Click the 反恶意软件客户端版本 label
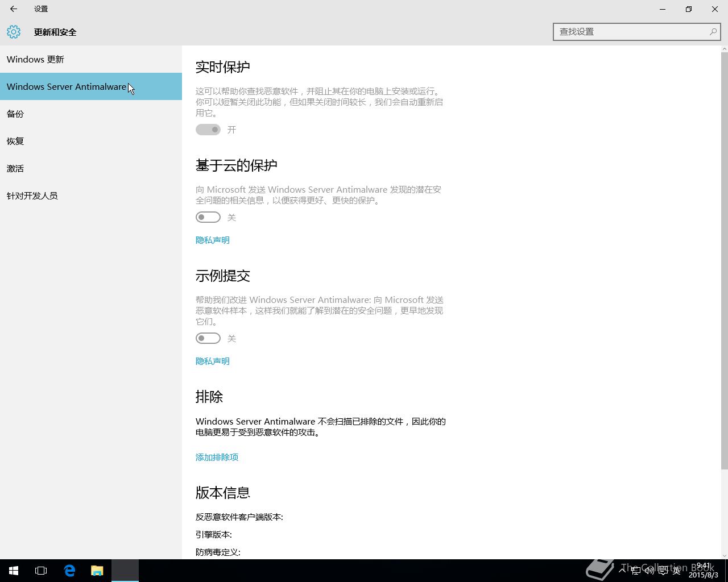Viewport: 728px width, 582px height. pyautogui.click(x=239, y=517)
